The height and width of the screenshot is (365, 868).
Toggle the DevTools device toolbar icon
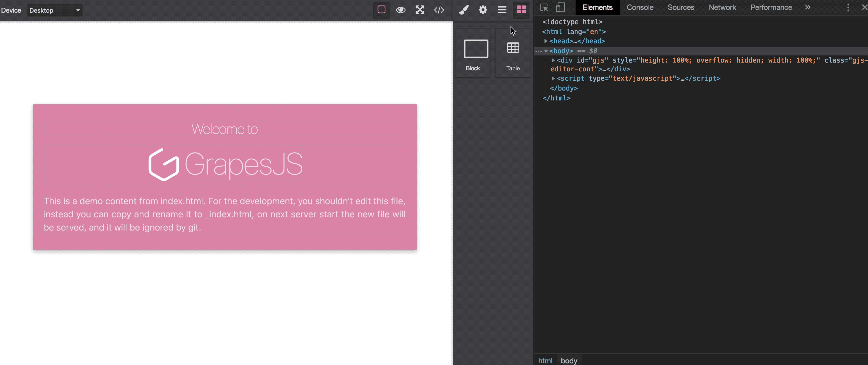(560, 7)
